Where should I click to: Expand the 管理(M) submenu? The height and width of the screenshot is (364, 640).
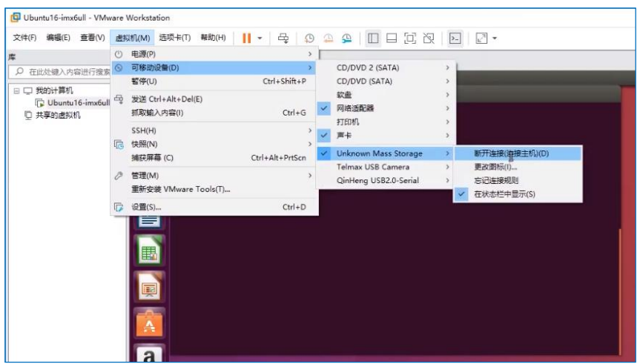214,176
